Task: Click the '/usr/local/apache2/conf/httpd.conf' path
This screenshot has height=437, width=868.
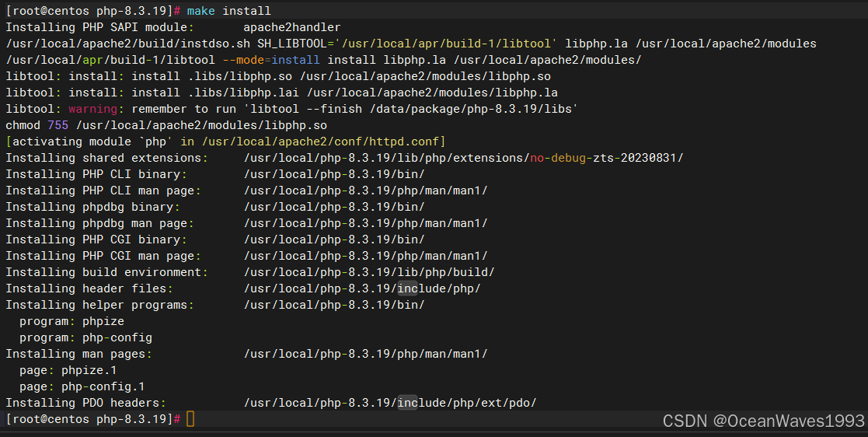Action: click(320, 142)
